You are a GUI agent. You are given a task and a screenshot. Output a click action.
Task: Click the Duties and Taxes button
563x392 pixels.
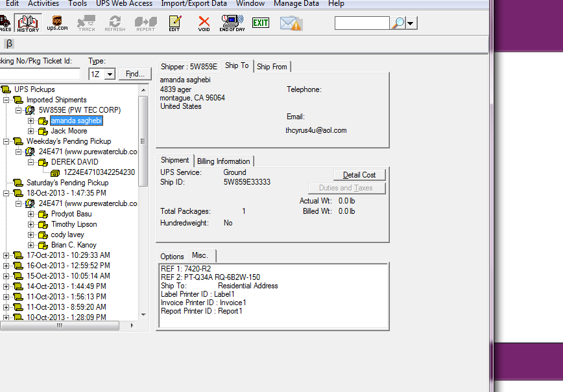[346, 188]
